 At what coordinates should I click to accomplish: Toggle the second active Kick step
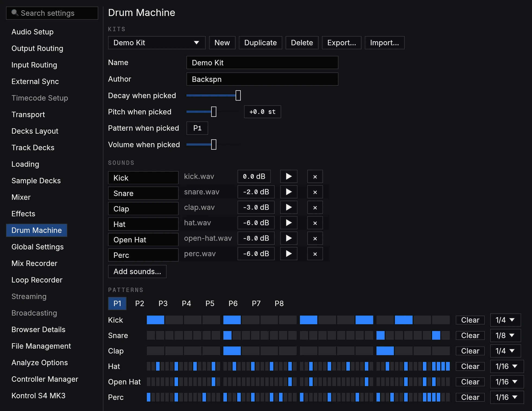(232, 320)
